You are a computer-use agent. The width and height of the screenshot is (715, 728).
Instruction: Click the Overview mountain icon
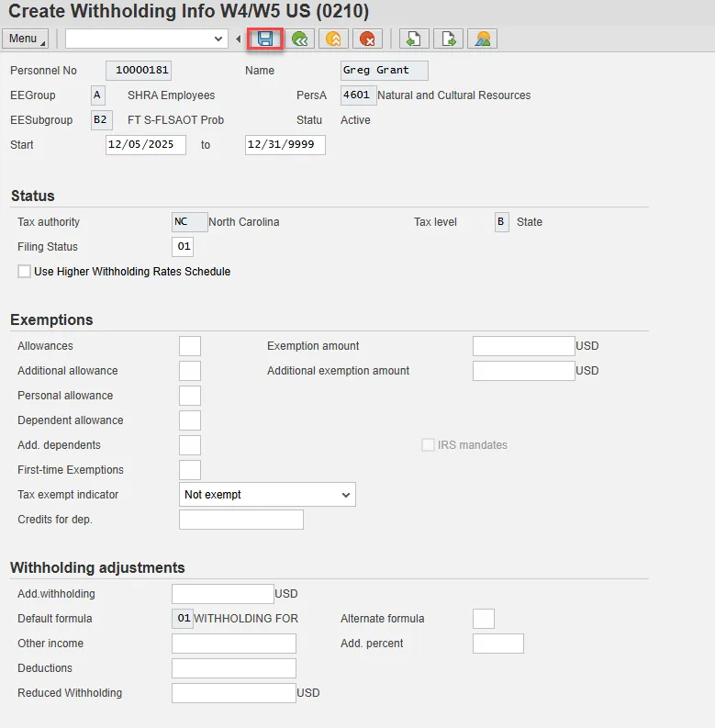pos(482,39)
